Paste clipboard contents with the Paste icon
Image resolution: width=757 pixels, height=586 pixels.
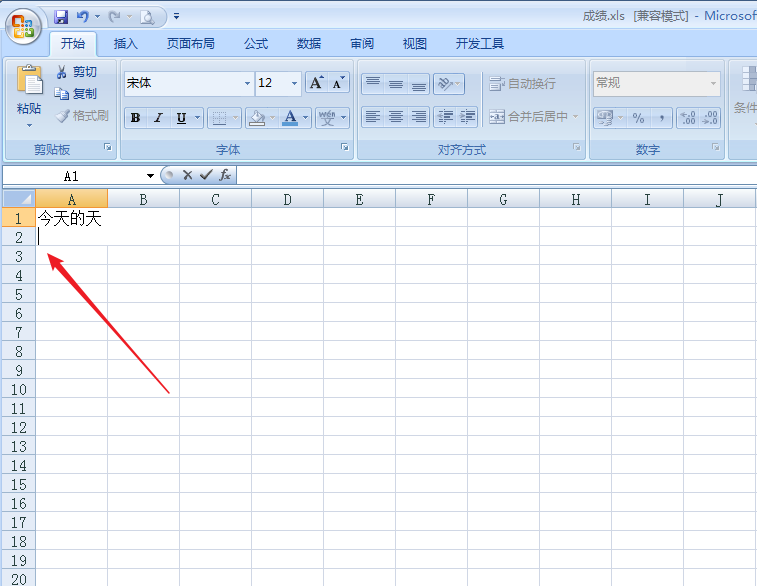click(29, 79)
